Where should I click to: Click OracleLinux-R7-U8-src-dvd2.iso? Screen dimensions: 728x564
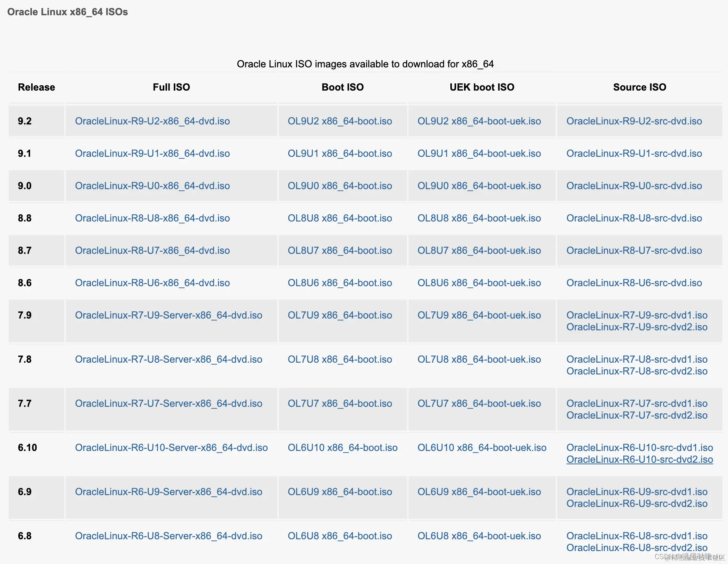[637, 371]
